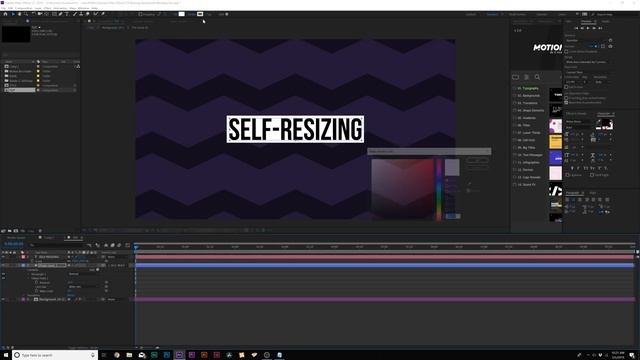Select the Hand tool
Image resolution: width=640 pixels, height=360 pixels.
click(20, 14)
